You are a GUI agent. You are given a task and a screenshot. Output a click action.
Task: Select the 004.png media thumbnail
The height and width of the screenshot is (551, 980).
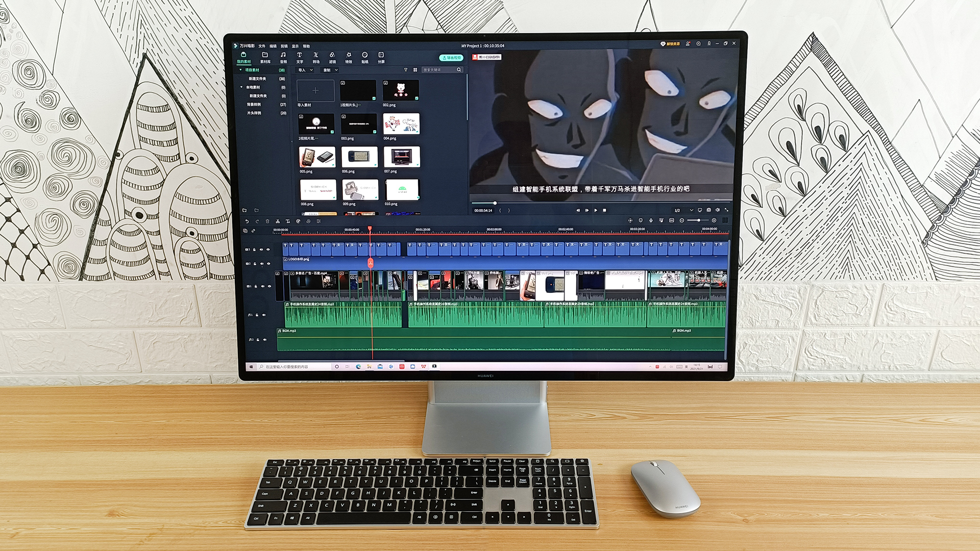point(401,124)
